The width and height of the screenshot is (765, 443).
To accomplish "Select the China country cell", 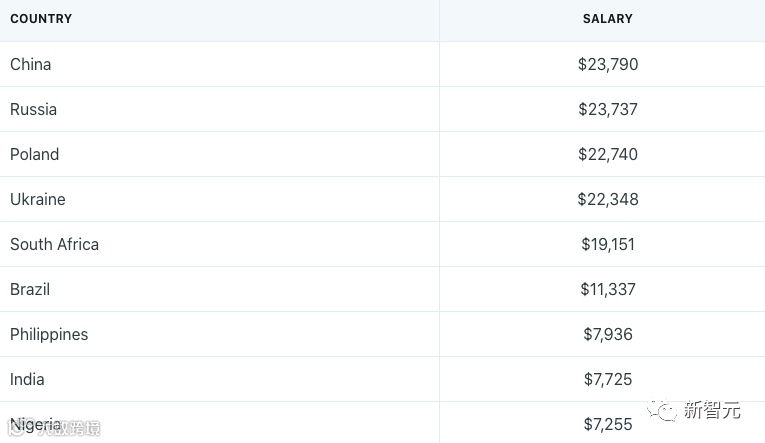I will tap(31, 64).
